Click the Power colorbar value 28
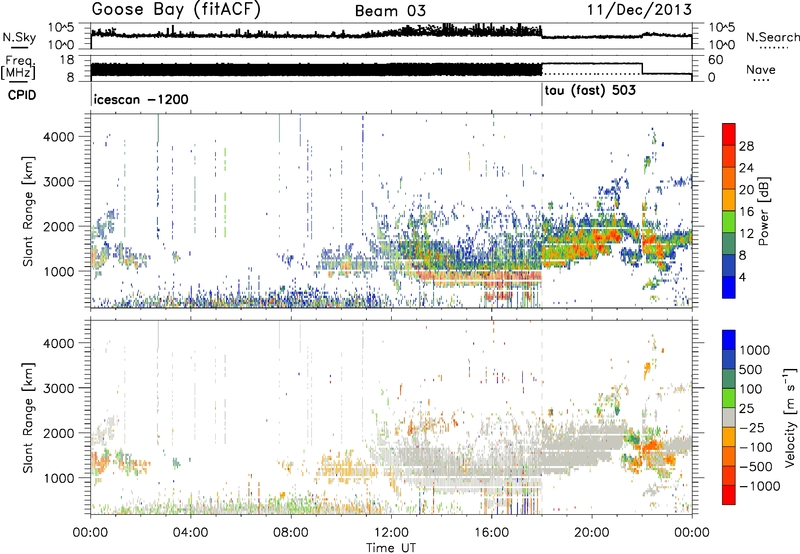Image resolution: width=800 pixels, height=554 pixels. pyautogui.click(x=746, y=146)
